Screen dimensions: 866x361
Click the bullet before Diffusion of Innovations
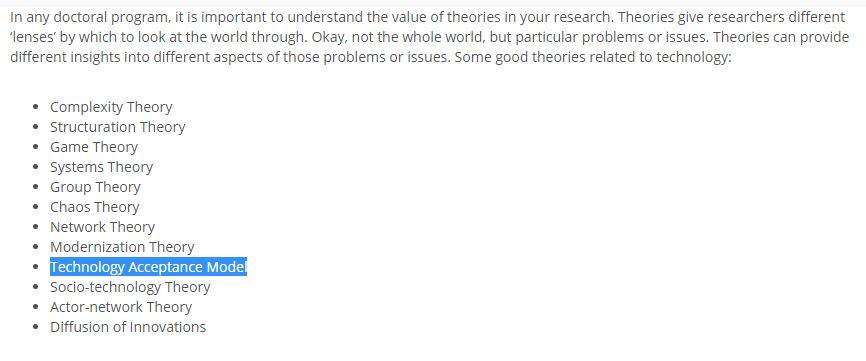[36, 327]
